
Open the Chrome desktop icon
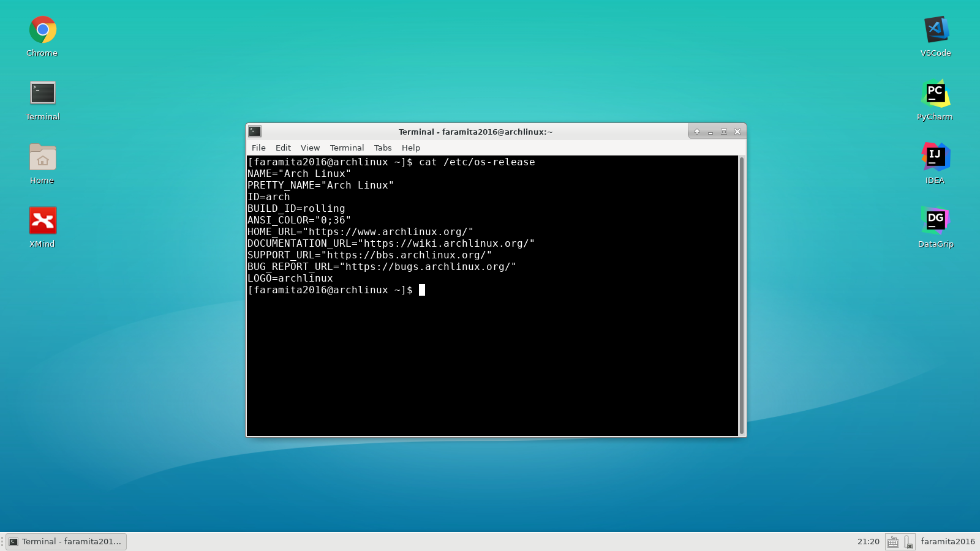tap(42, 30)
